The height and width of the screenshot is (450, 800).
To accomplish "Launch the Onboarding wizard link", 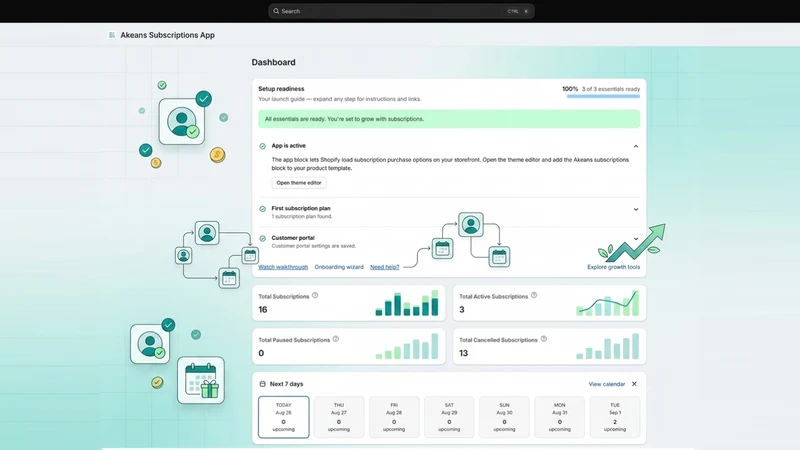I will (x=339, y=267).
